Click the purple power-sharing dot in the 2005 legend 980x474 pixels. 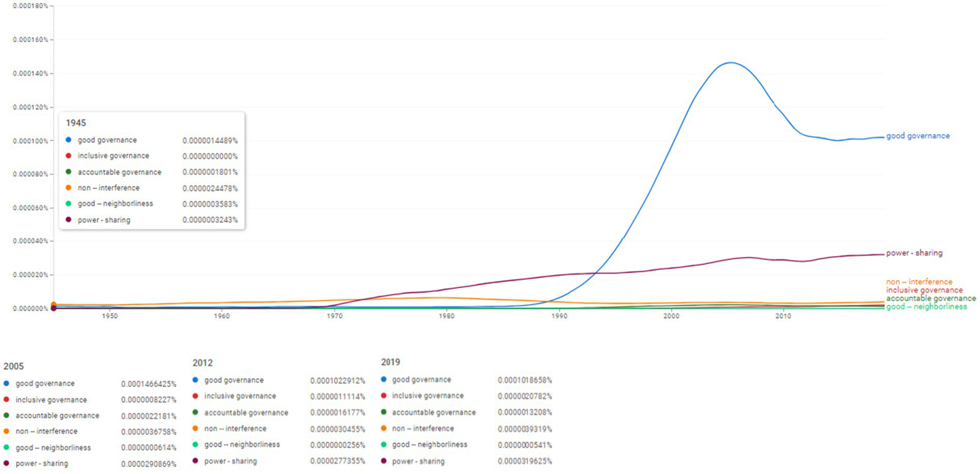click(x=6, y=464)
